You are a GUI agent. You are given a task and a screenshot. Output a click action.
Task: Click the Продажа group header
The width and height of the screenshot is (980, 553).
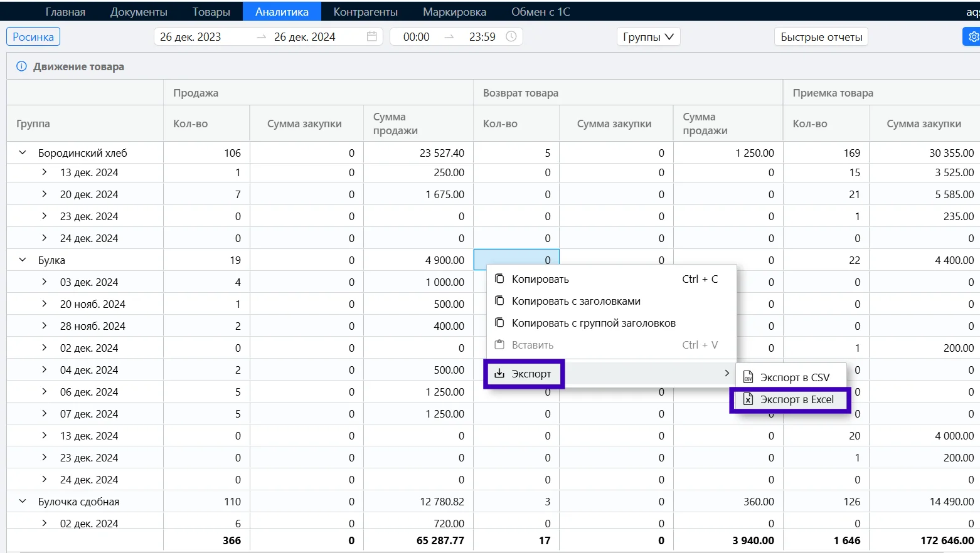[318, 93]
